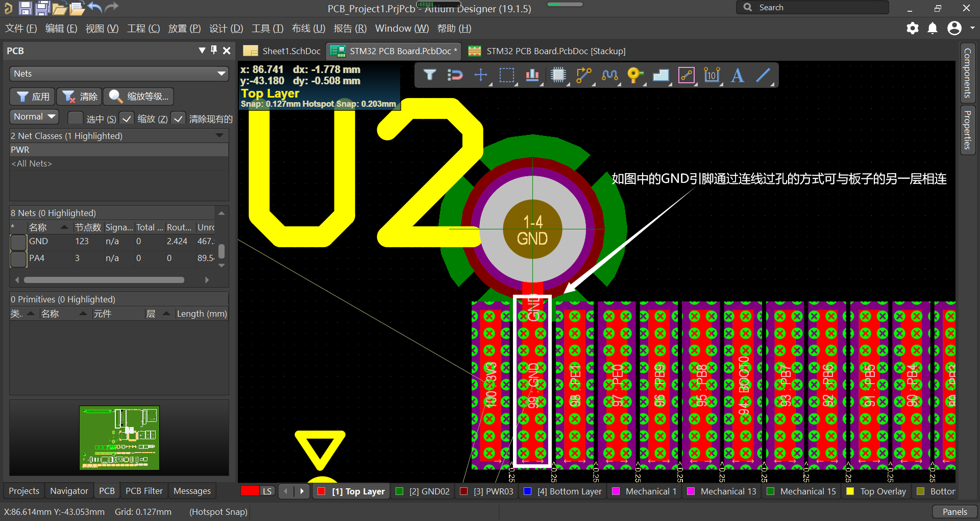Select the place component tool
Screen dimensions: 980x521
558,75
